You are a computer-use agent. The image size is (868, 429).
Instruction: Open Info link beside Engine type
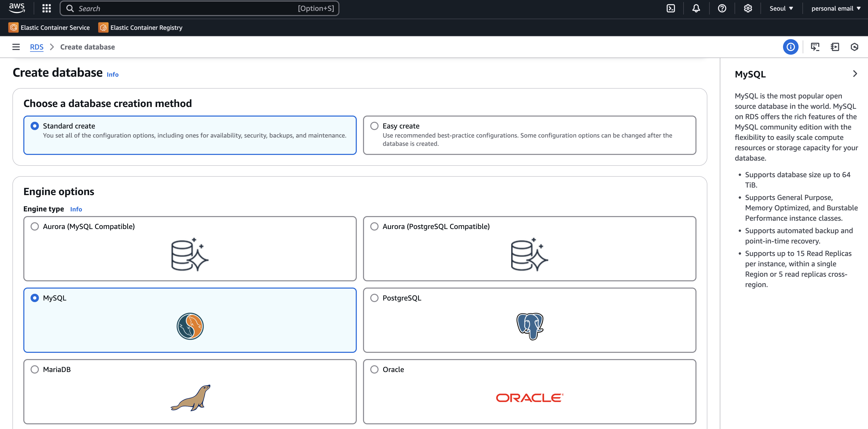76,209
